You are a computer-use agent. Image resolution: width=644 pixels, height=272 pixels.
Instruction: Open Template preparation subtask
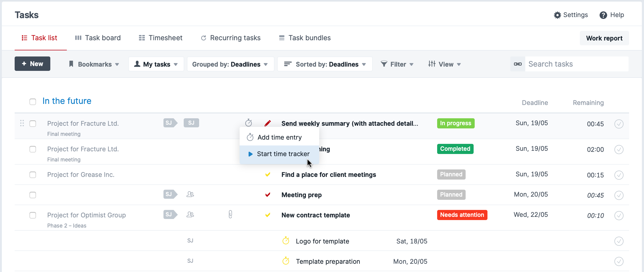point(328,261)
